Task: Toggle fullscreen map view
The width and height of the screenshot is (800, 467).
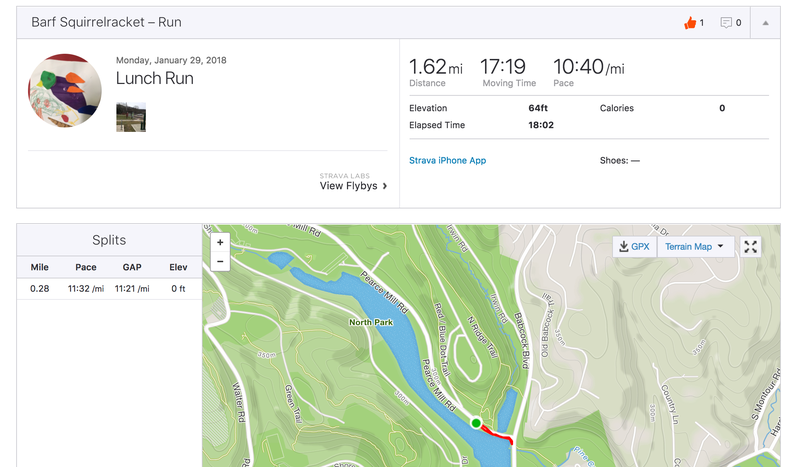Action: 751,246
